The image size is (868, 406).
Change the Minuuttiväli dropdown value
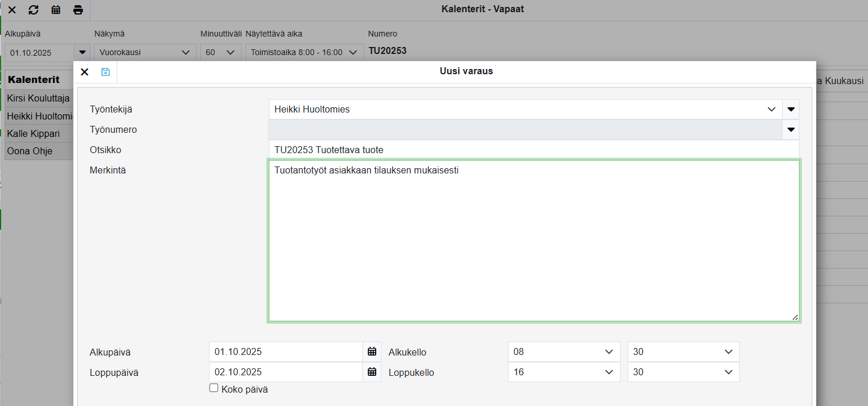click(x=220, y=52)
